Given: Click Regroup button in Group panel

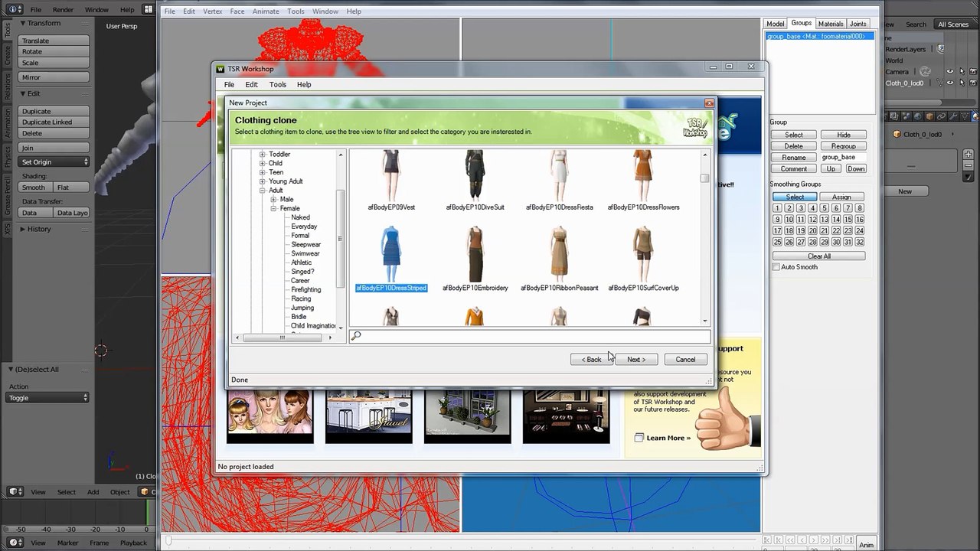Looking at the screenshot, I should [843, 146].
